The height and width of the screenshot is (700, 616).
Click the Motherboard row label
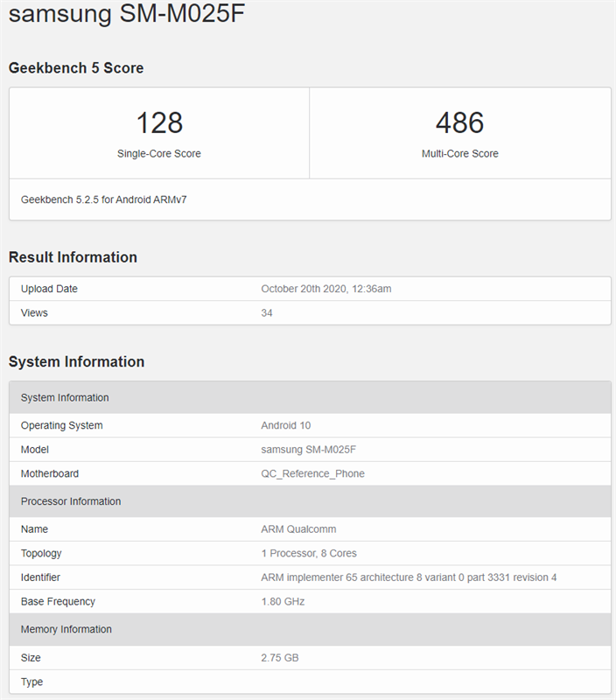(x=50, y=473)
